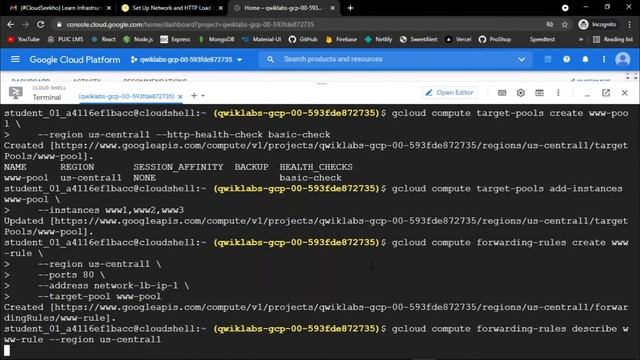Open the PUIC LMS bookmark

click(65, 40)
